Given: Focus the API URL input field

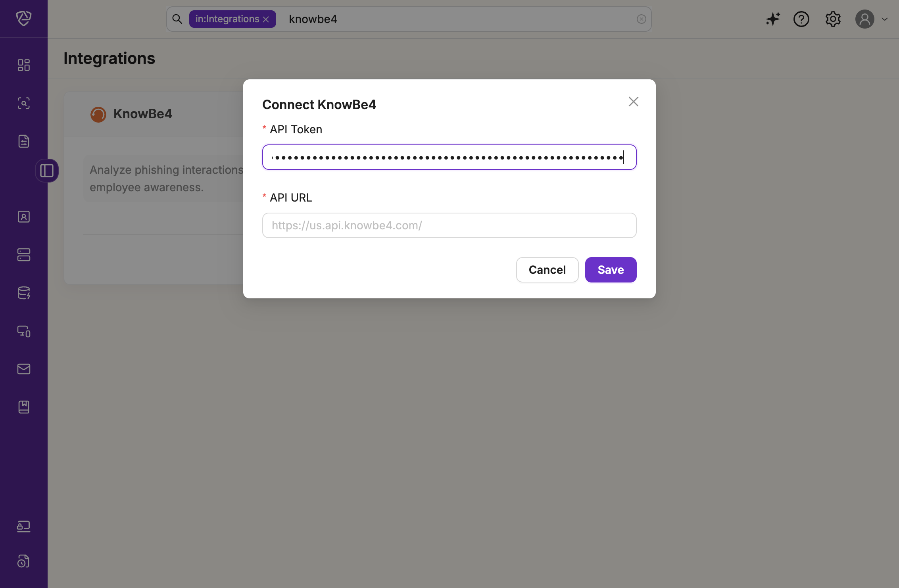Looking at the screenshot, I should coord(449,225).
